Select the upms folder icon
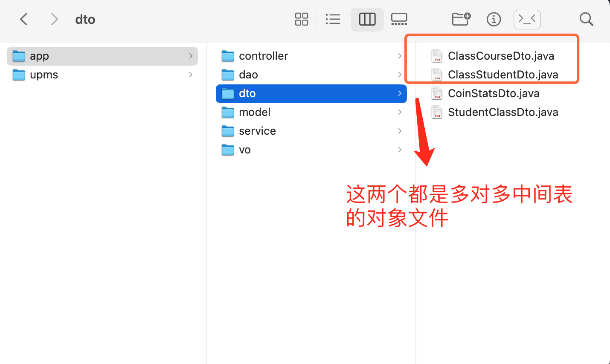610x364 pixels. [19, 75]
